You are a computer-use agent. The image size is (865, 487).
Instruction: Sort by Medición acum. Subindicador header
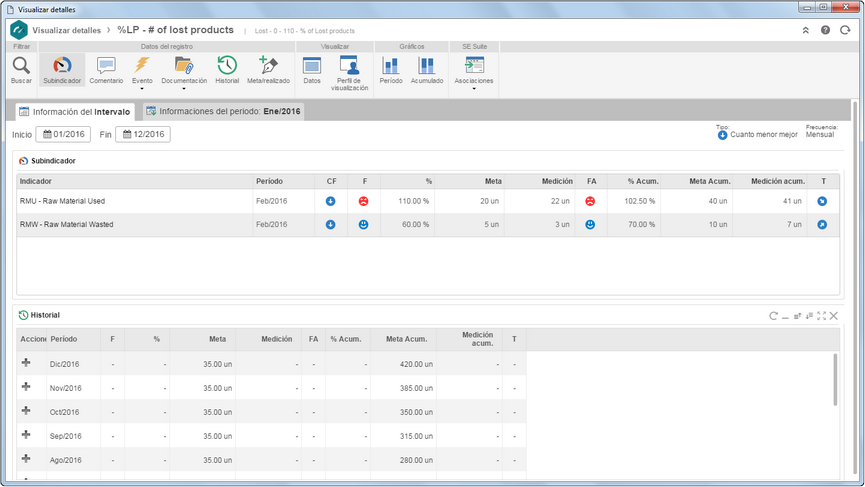[x=770, y=181]
